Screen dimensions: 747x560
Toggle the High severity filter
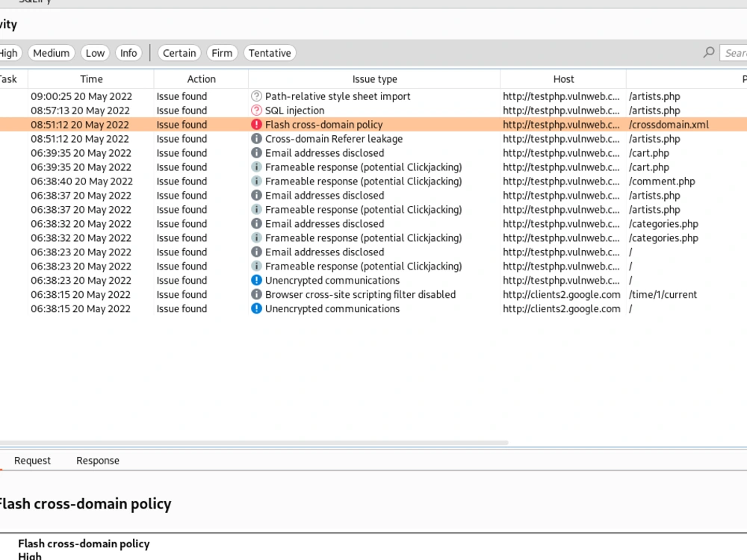[9, 53]
